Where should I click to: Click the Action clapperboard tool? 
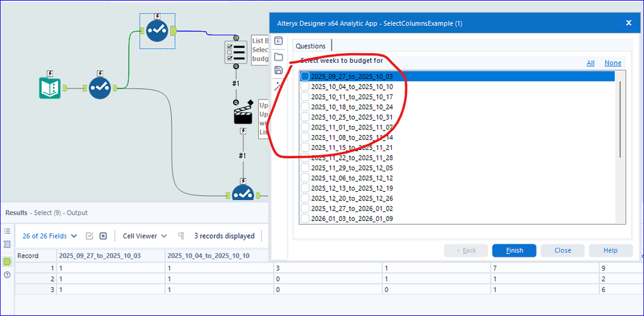click(243, 114)
